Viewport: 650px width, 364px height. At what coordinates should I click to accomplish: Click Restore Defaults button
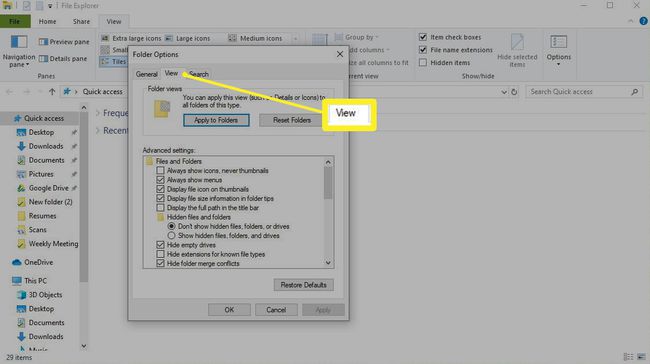click(303, 285)
